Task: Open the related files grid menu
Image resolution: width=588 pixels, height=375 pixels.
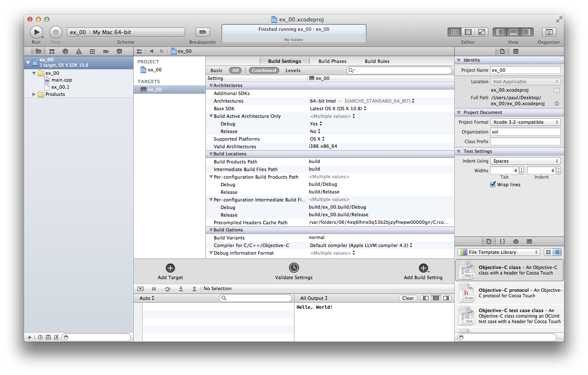Action: pyautogui.click(x=139, y=52)
